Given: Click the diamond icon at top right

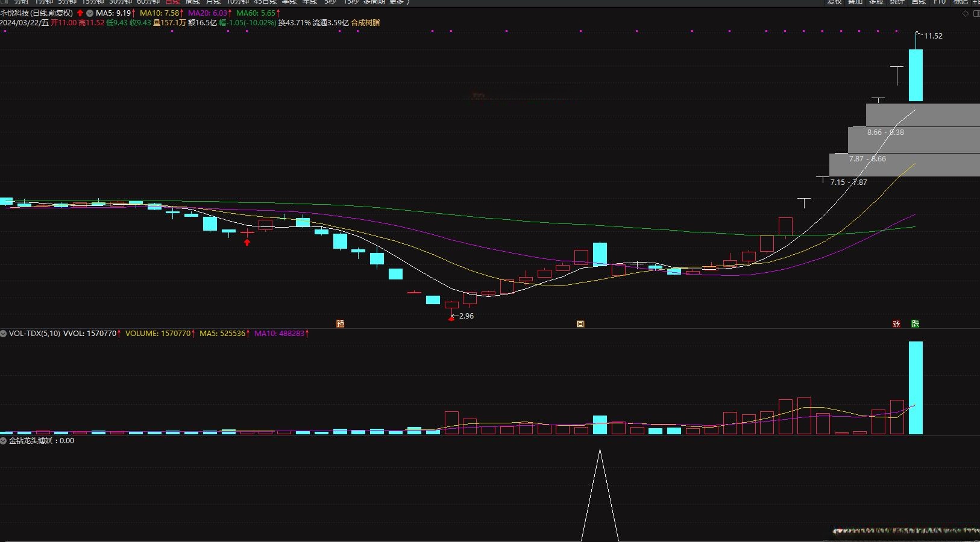Looking at the screenshot, I should tap(966, 13).
